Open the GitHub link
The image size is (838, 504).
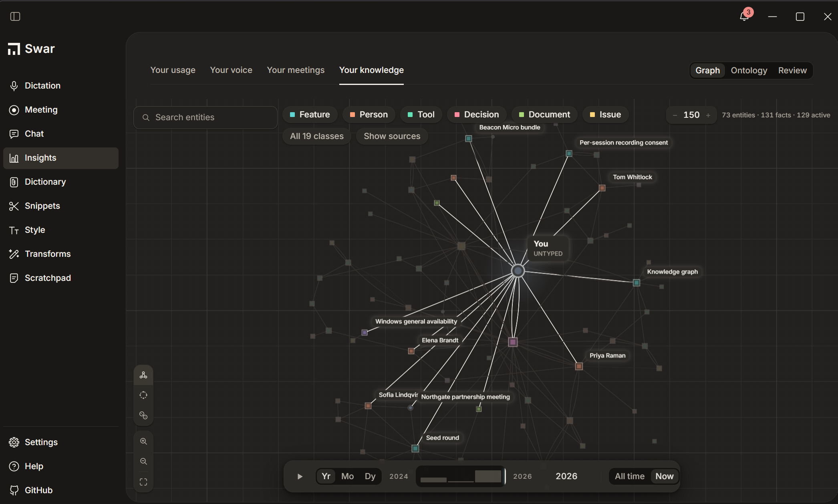[x=61, y=490]
